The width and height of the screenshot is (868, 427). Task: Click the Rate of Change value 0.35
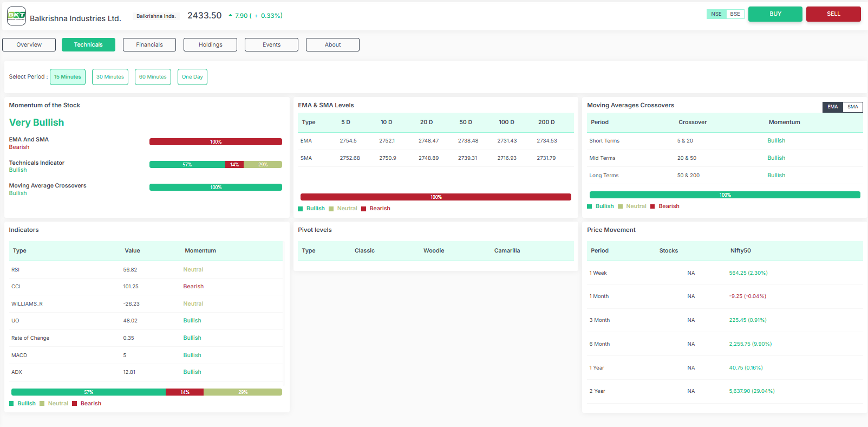click(128, 338)
